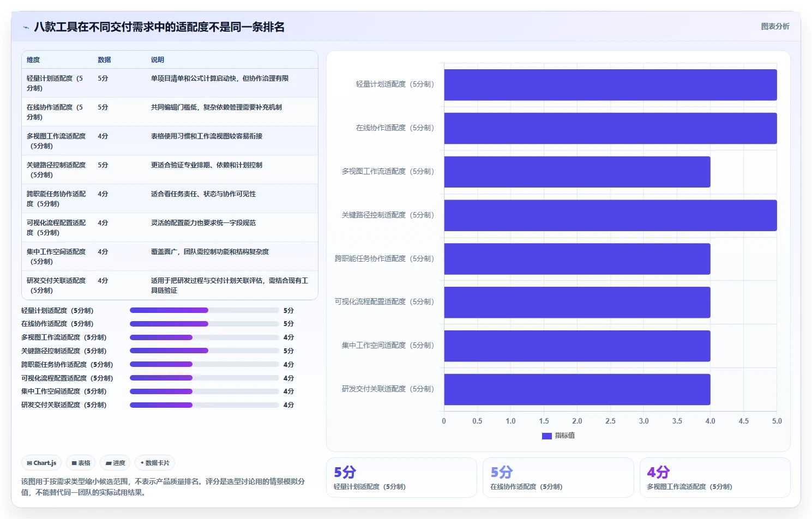The image size is (812, 519).
Task: Click the 集中工作空间适配度 progress bar
Action: (204, 391)
